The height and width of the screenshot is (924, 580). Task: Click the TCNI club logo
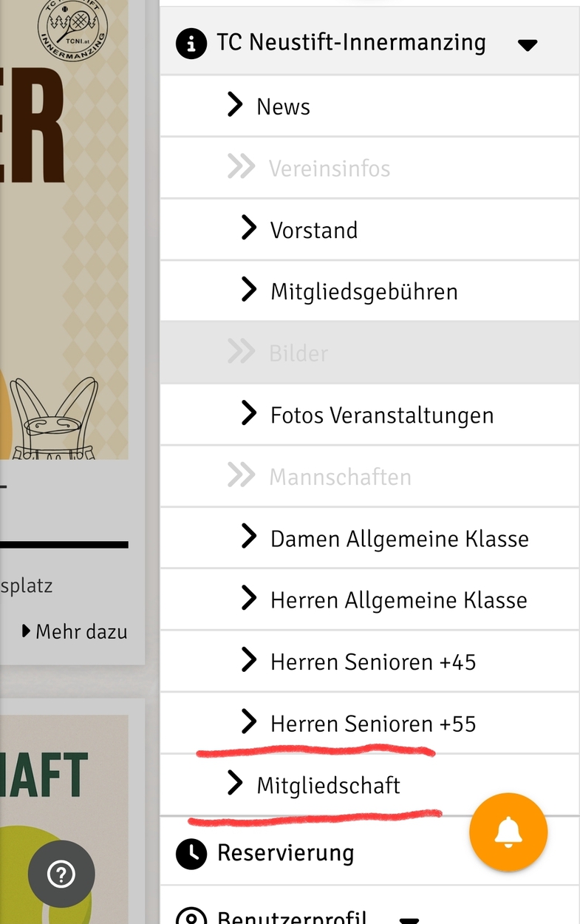[72, 28]
